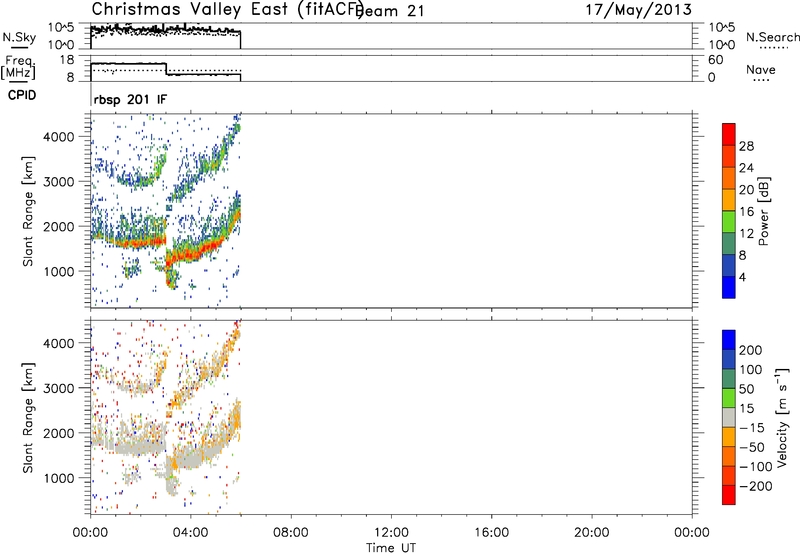Click the frequency step line in frequency panel
800x554 pixels.
[x=166, y=69]
